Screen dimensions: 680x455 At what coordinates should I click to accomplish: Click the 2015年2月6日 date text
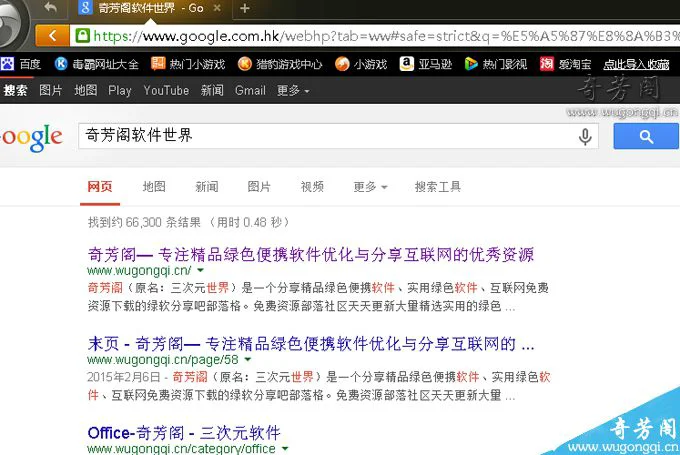[124, 377]
